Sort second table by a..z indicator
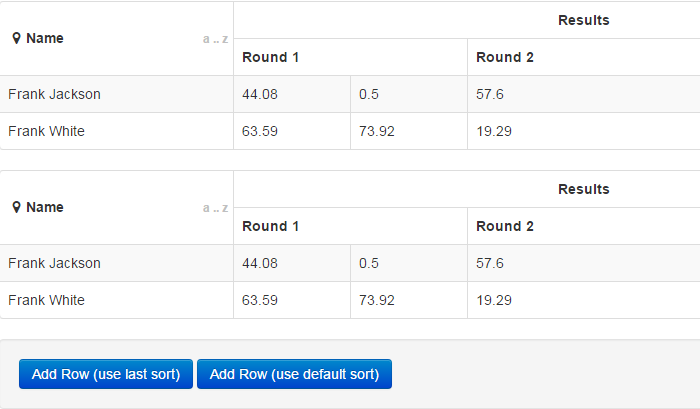The height and width of the screenshot is (409, 700). pyautogui.click(x=215, y=208)
